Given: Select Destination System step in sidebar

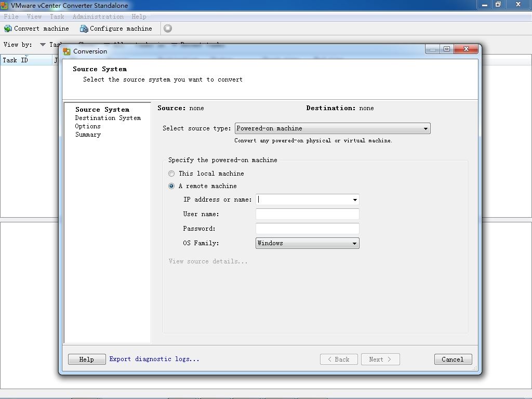Looking at the screenshot, I should 108,118.
